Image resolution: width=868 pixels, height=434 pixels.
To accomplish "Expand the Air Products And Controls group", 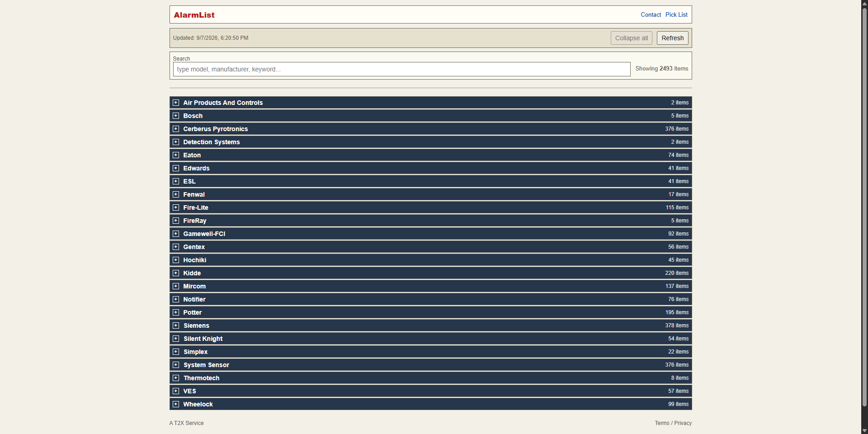I will 430,103.
